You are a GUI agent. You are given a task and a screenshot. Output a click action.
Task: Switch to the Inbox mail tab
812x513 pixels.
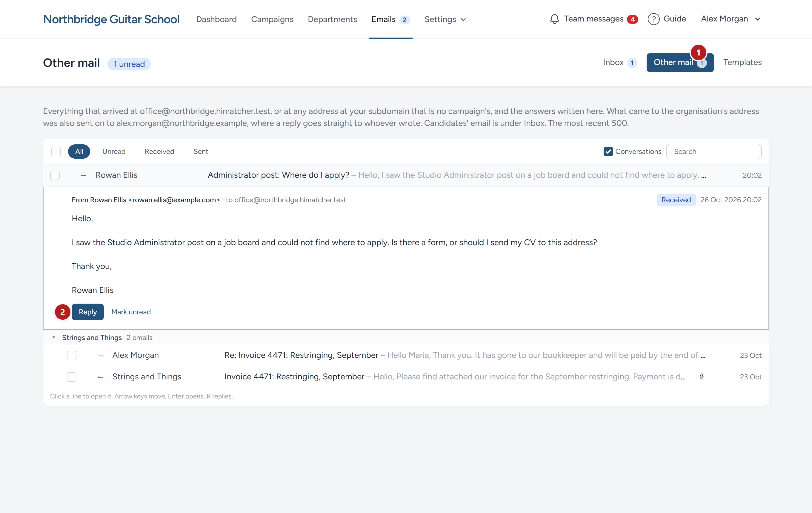click(x=619, y=62)
